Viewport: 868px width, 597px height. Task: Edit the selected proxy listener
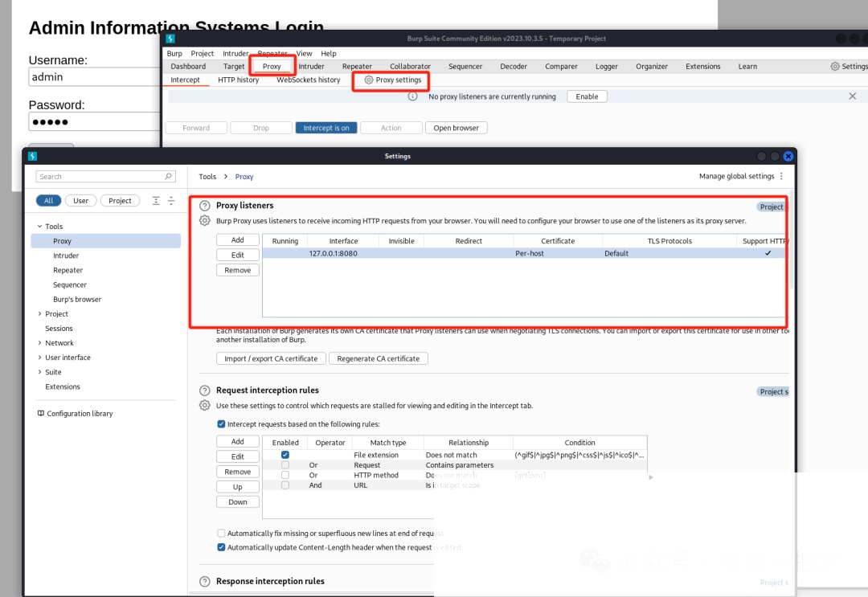pyautogui.click(x=237, y=255)
